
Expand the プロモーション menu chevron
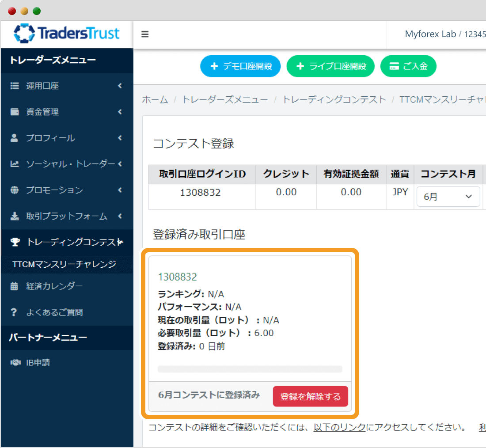coord(120,190)
